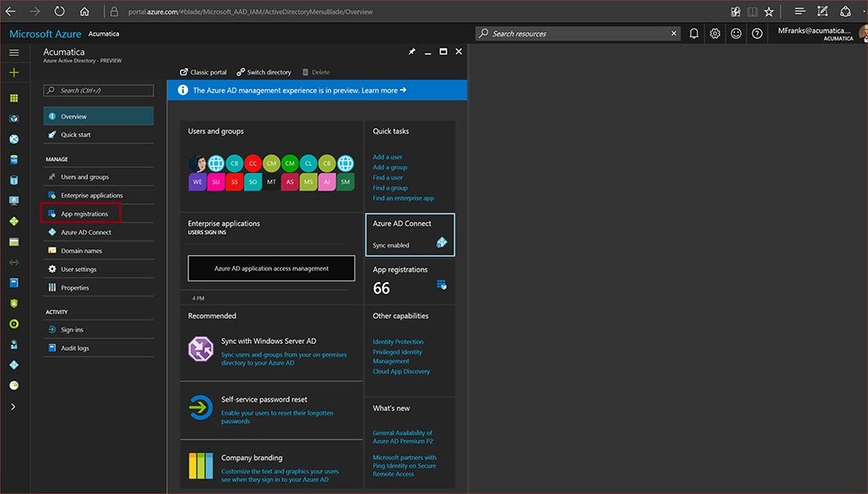Open Resource groups cube icon in sidebar
Image resolution: width=868 pixels, height=494 pixels.
pos(14,119)
